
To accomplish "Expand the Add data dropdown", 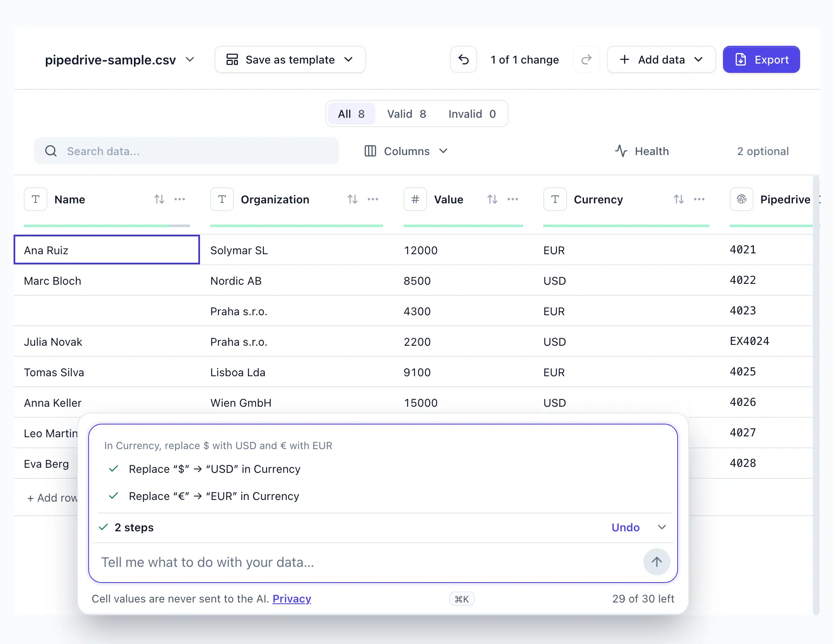I will [x=662, y=60].
